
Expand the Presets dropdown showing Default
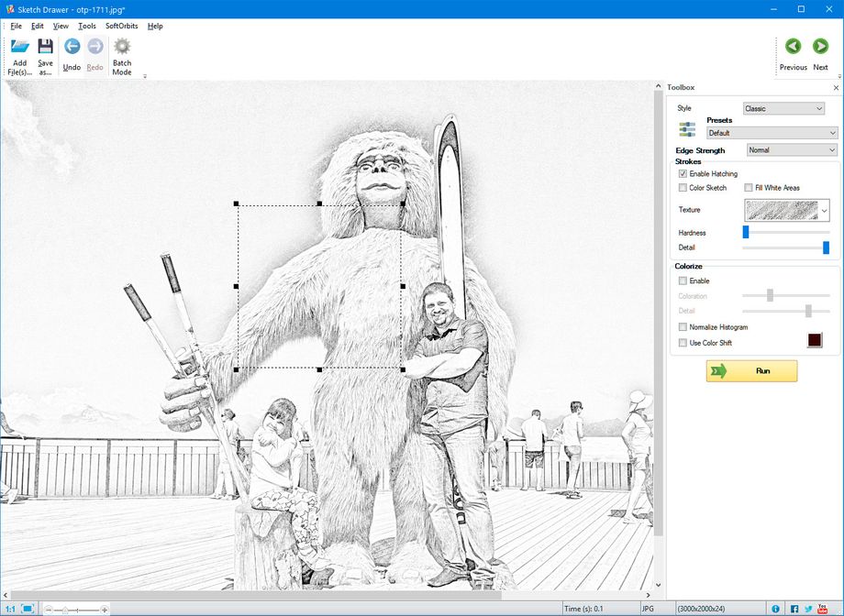point(772,133)
